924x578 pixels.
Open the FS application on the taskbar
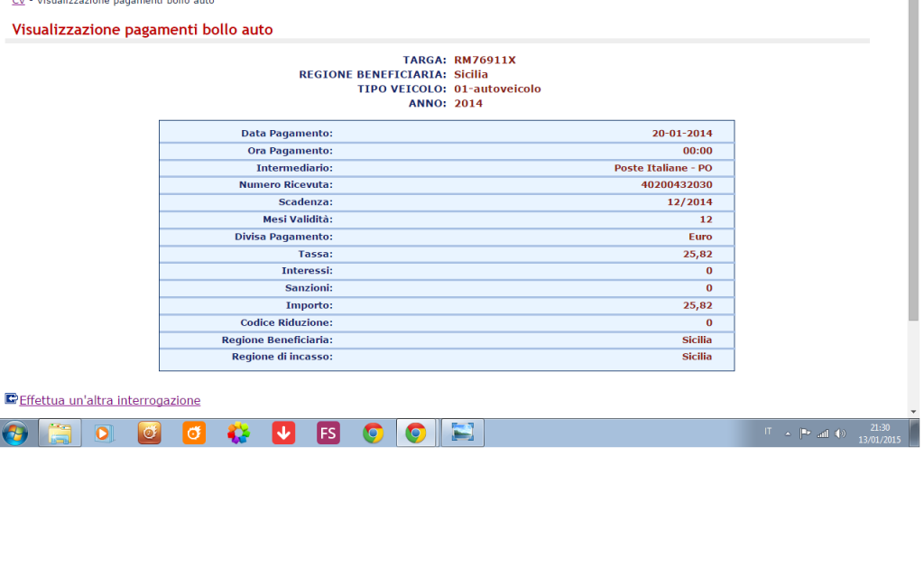coord(328,433)
